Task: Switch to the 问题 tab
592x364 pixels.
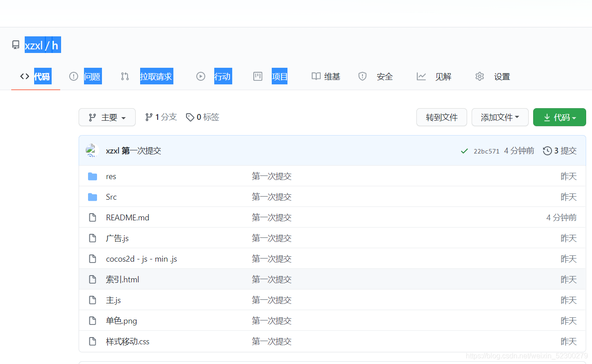Action: 85,76
